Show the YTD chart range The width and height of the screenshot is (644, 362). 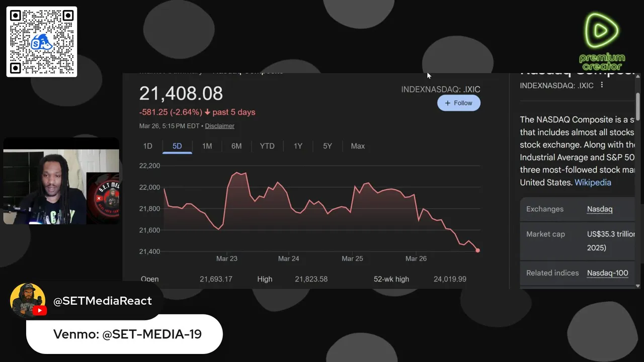coord(267,146)
